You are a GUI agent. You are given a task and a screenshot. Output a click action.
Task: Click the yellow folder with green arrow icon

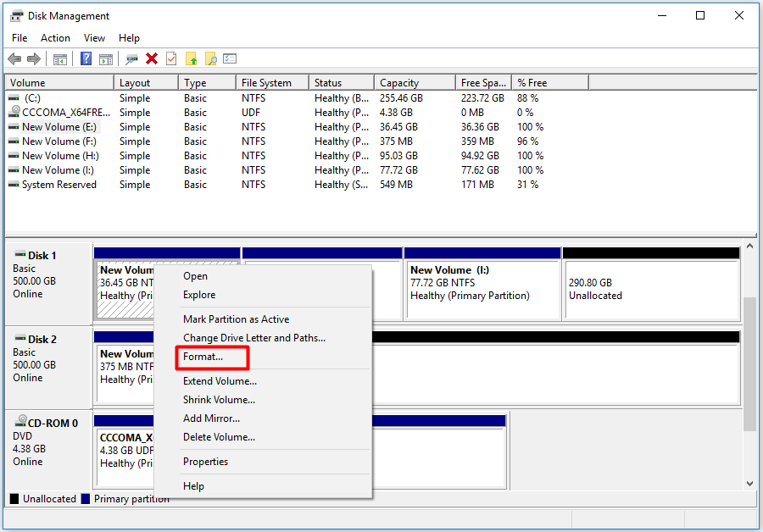pyautogui.click(x=192, y=59)
